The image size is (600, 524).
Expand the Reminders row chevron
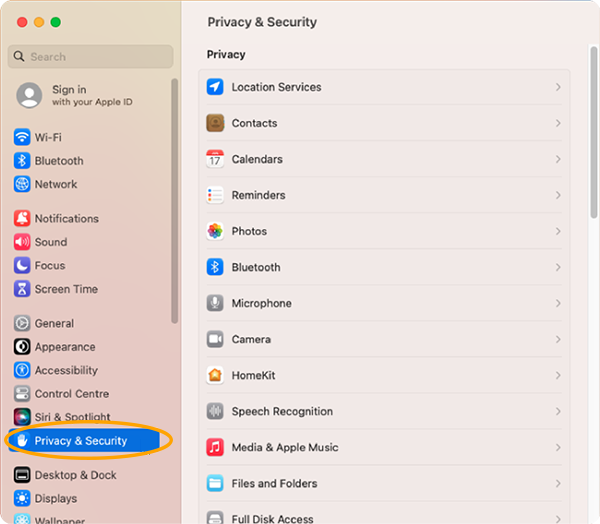[x=558, y=195]
